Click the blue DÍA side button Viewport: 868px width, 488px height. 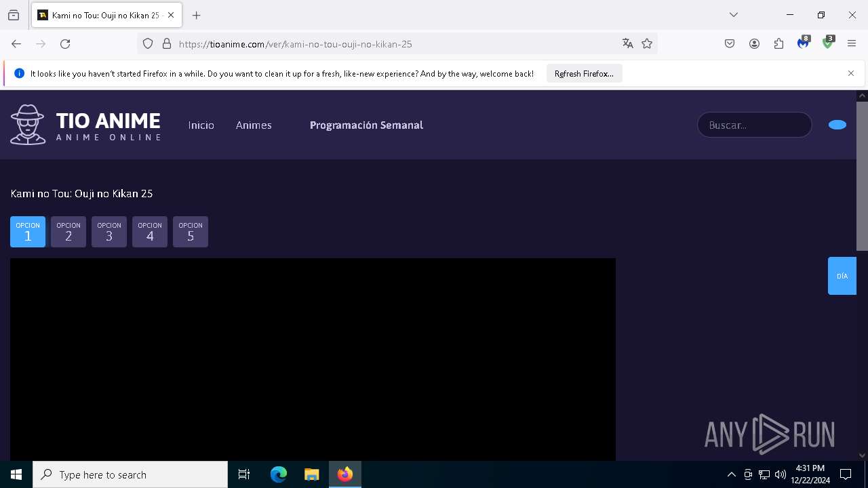tap(842, 276)
